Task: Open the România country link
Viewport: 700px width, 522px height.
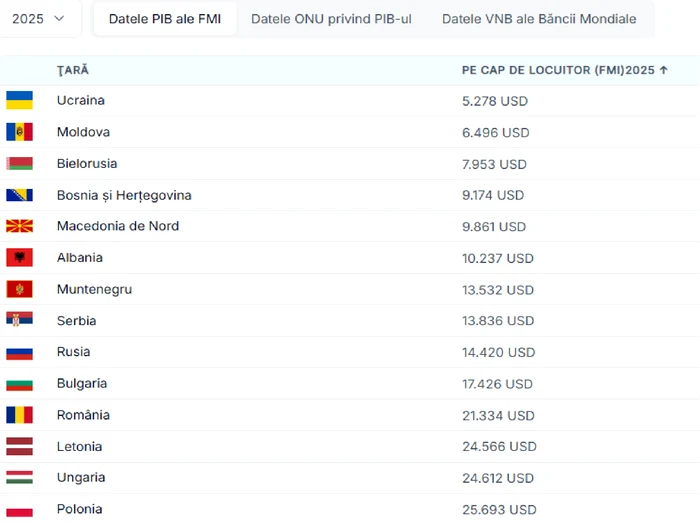Action: tap(83, 415)
